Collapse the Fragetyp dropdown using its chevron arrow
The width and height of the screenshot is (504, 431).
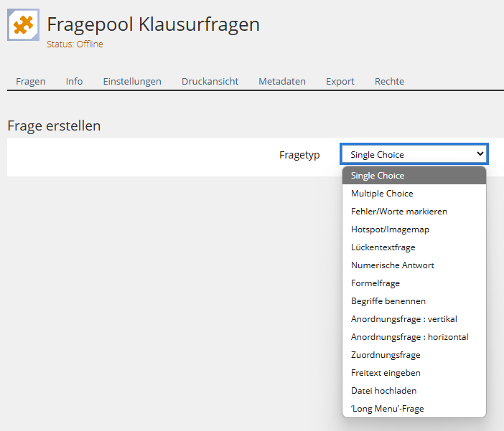click(x=480, y=154)
